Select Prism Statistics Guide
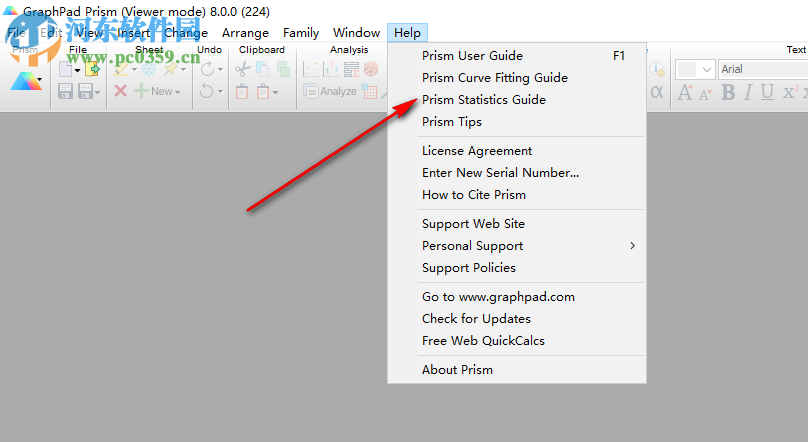Image resolution: width=808 pixels, height=442 pixels. pyautogui.click(x=517, y=100)
